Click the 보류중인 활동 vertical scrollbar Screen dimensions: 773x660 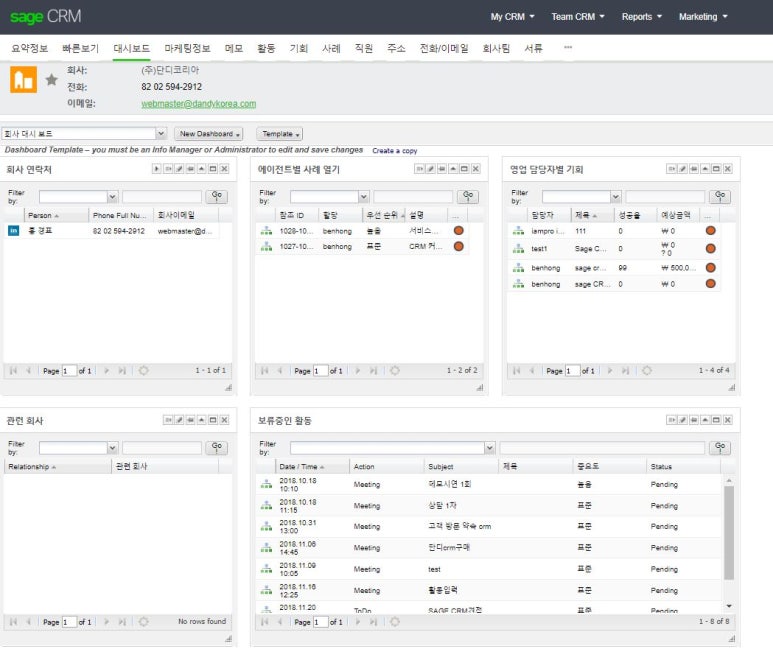[x=729, y=532]
